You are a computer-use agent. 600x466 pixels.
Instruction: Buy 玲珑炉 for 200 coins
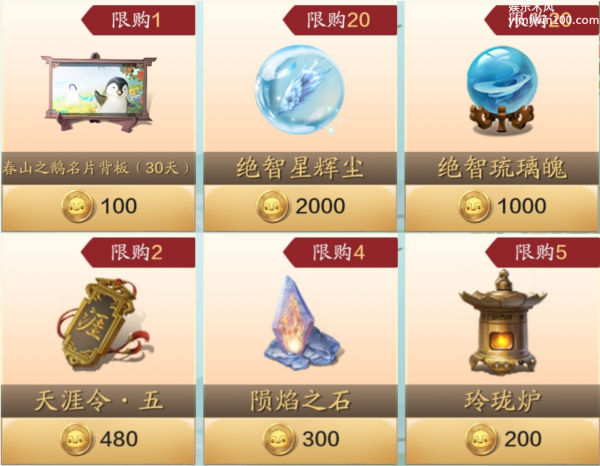502,440
